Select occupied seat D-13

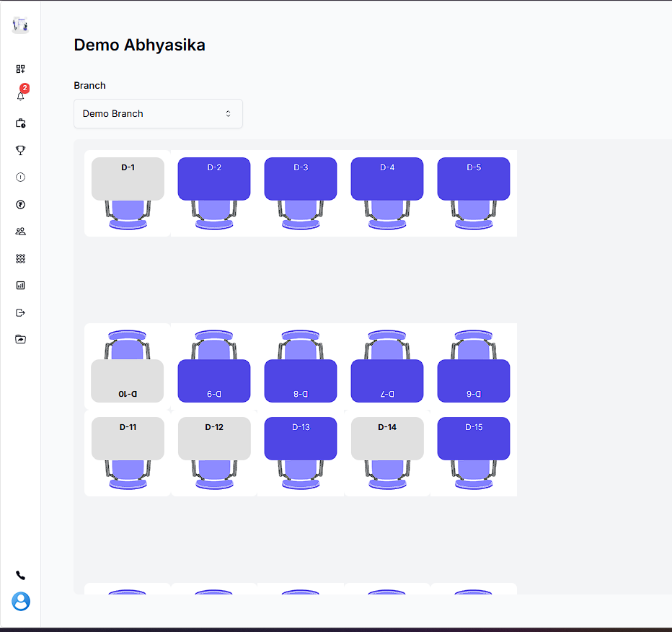coord(301,438)
